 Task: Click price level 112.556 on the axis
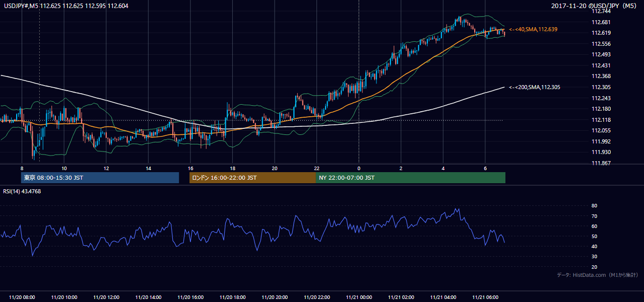pos(602,44)
